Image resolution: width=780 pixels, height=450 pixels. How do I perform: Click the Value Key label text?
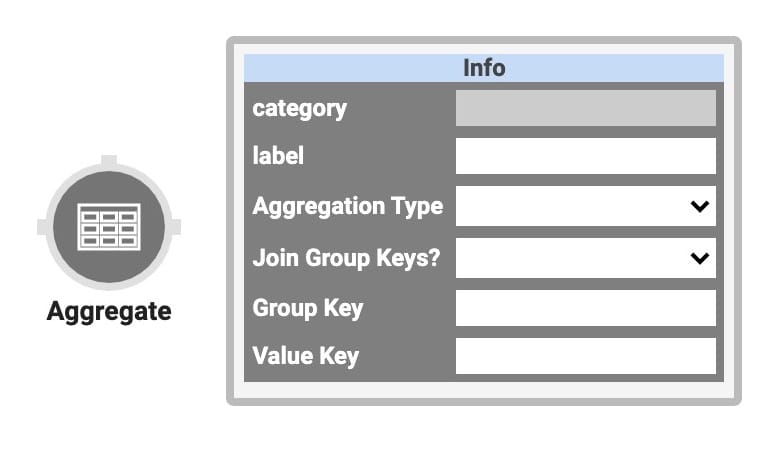[305, 356]
